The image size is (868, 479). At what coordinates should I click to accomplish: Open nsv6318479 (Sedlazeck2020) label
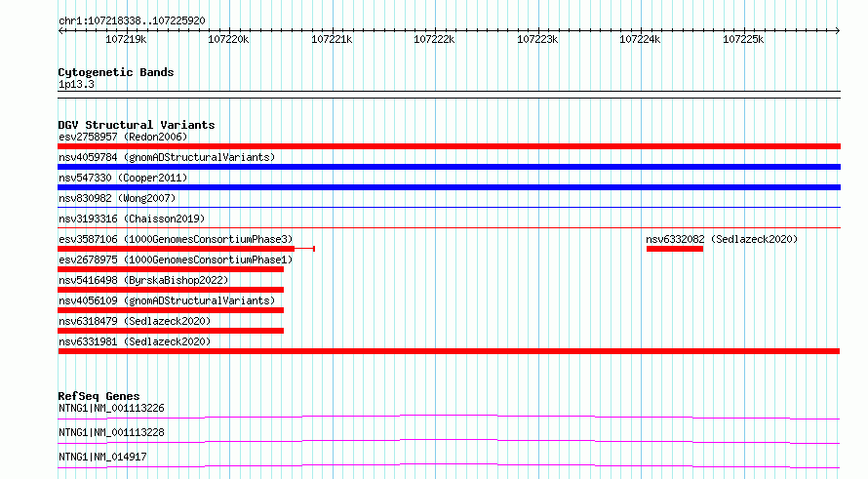[135, 321]
